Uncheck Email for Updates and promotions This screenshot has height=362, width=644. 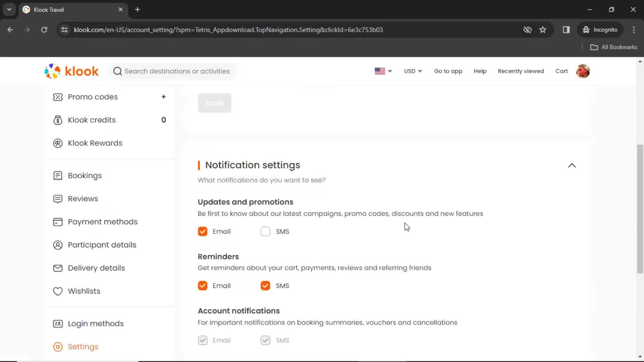pos(203,232)
